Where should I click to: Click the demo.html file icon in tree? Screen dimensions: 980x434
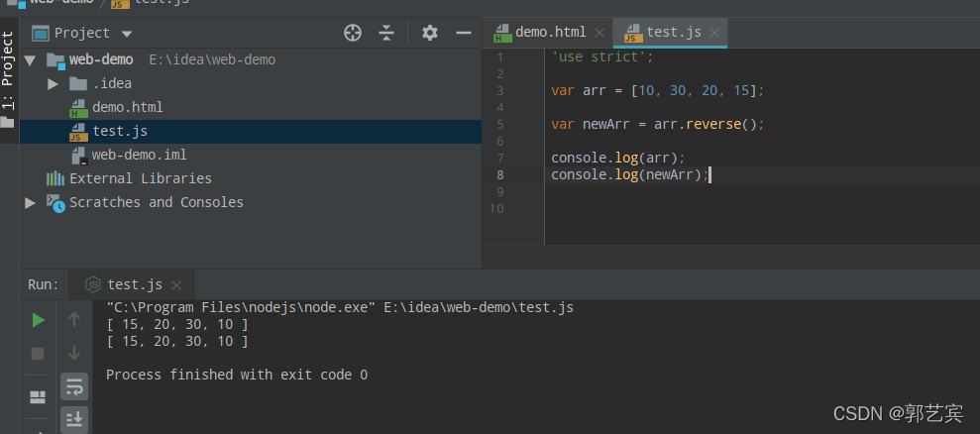(x=78, y=108)
